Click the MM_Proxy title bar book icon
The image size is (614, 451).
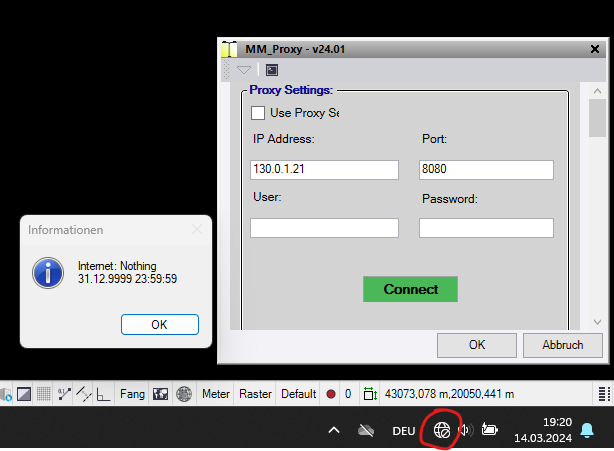click(229, 49)
